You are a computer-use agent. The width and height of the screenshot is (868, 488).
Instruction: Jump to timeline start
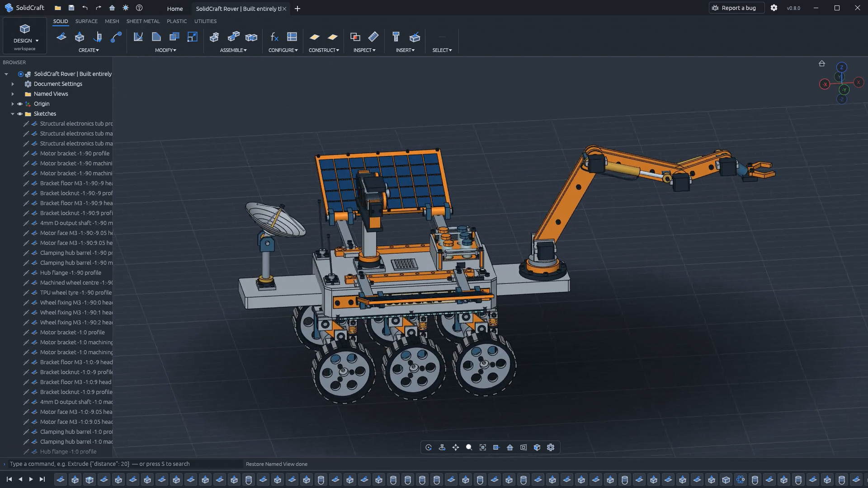coord(9,479)
